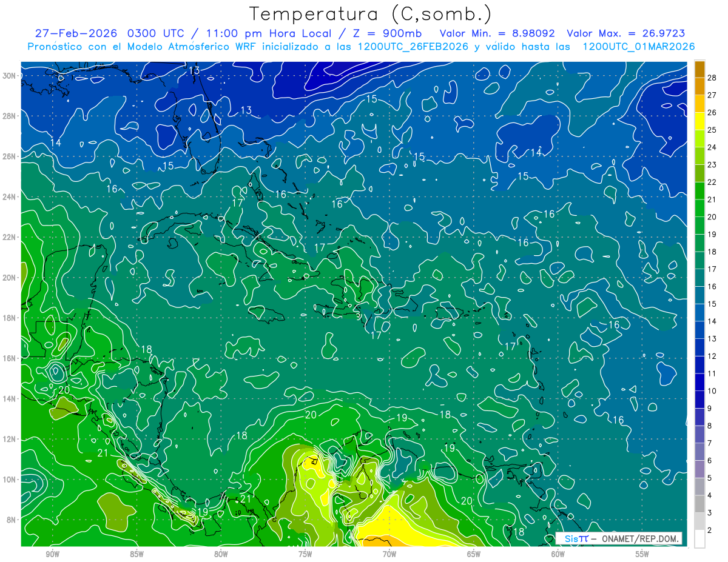The image size is (728, 562).
Task: Click the legend value '2'
Action: [x=710, y=530]
